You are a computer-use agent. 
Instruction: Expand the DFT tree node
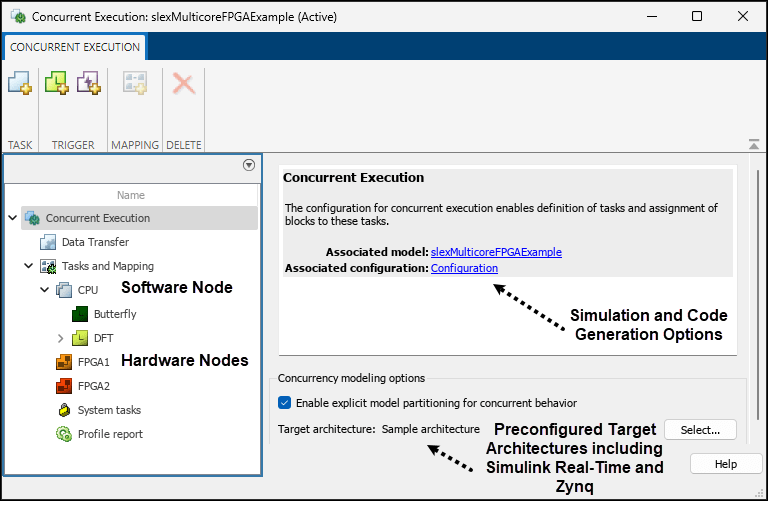(x=61, y=338)
